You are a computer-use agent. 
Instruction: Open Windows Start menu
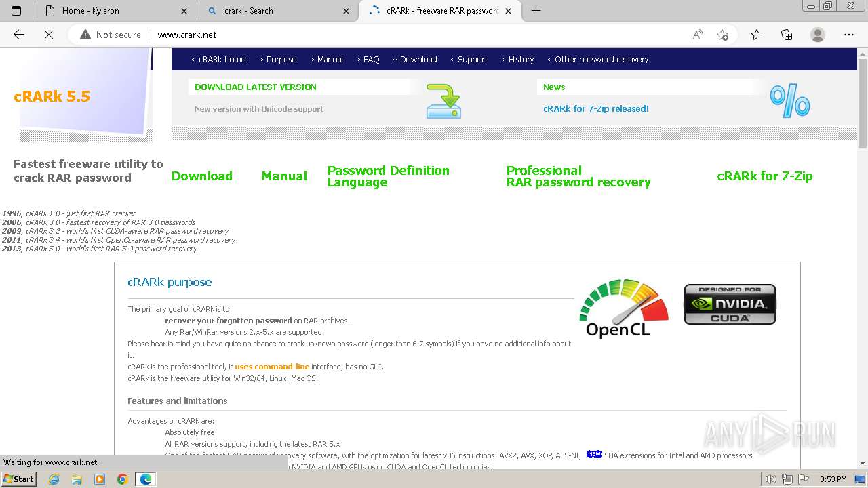18,479
